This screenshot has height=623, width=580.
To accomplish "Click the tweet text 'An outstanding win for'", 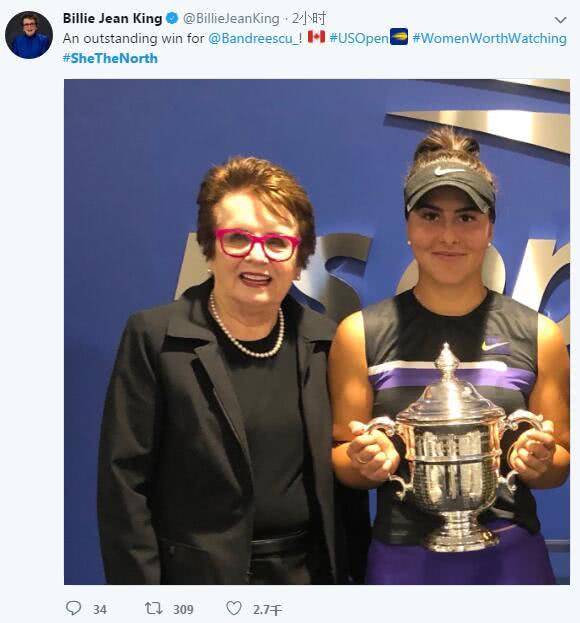I will tap(133, 39).
